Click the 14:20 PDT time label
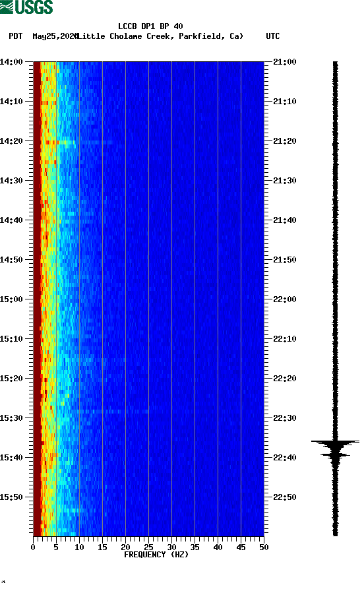 pyautogui.click(x=11, y=141)
